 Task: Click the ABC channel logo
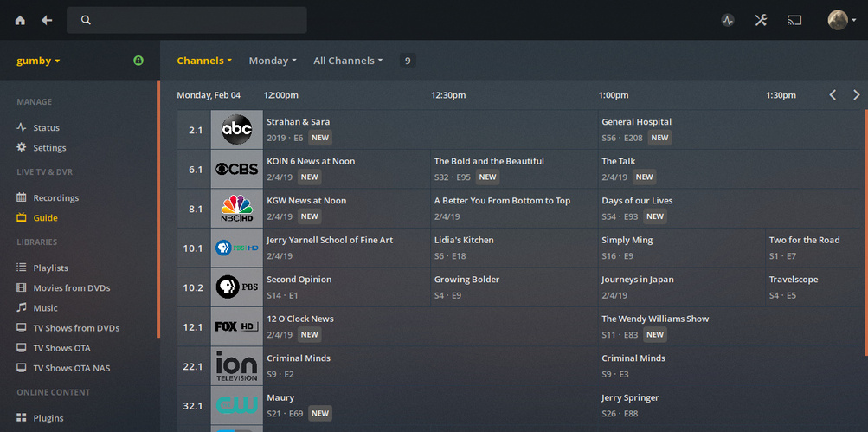coord(237,130)
